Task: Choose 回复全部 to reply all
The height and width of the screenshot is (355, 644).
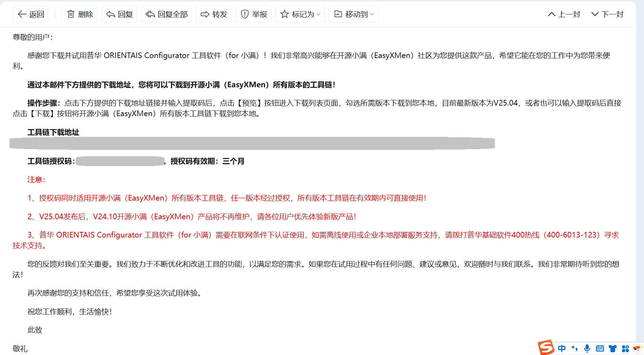Action: click(166, 14)
